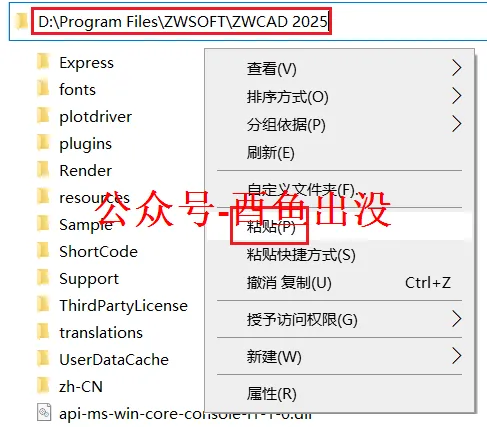Choose 排序方式(O) in the context menu
487x427 pixels.
pos(339,97)
